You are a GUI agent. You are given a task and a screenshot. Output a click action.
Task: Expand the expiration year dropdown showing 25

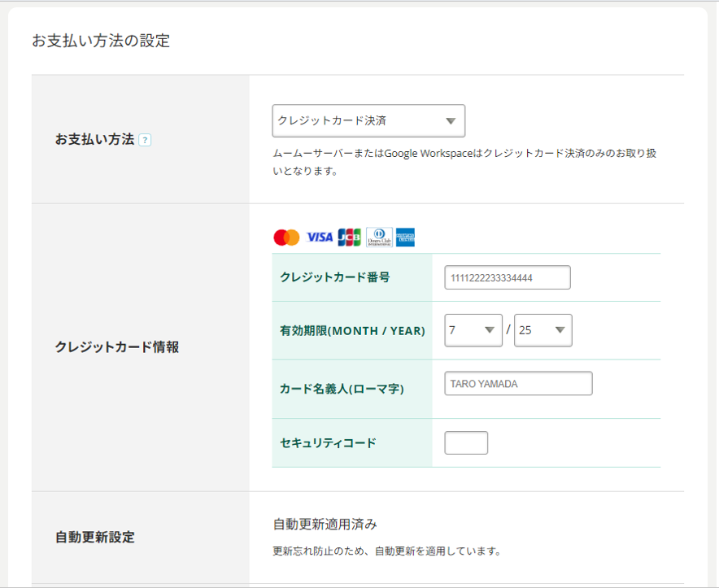543,330
